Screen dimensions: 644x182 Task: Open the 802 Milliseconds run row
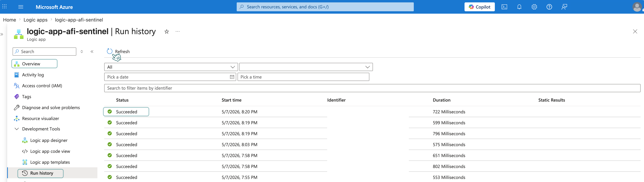372,166
